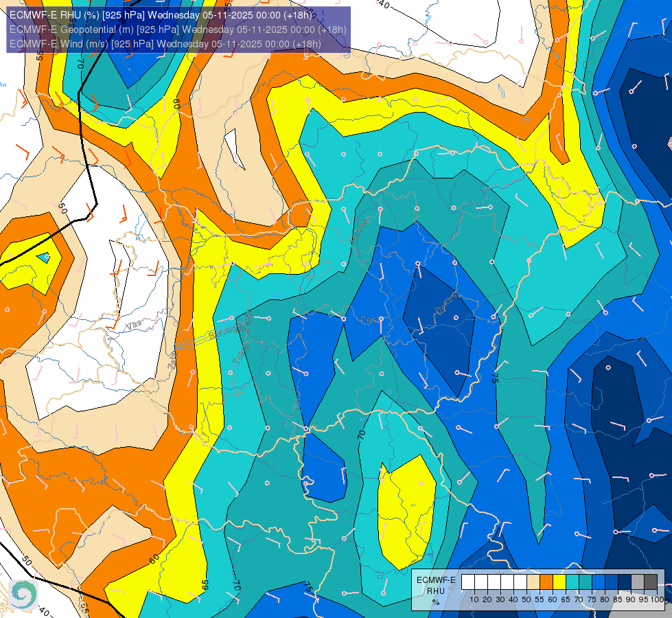Select the 'ECMWF-E RHU (%) [925 hPa]' title line
672x618 pixels.
(x=161, y=15)
